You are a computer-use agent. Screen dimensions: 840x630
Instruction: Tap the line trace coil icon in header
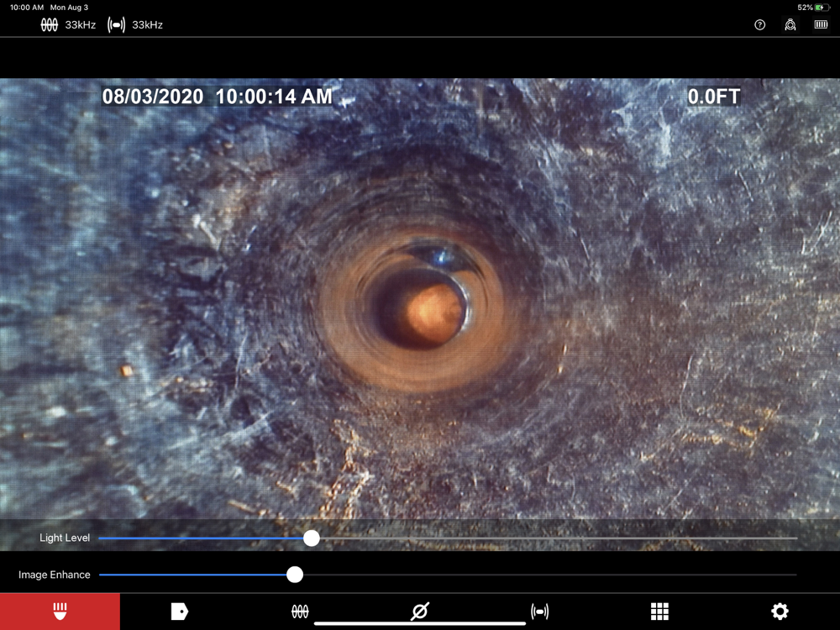pyautogui.click(x=50, y=24)
